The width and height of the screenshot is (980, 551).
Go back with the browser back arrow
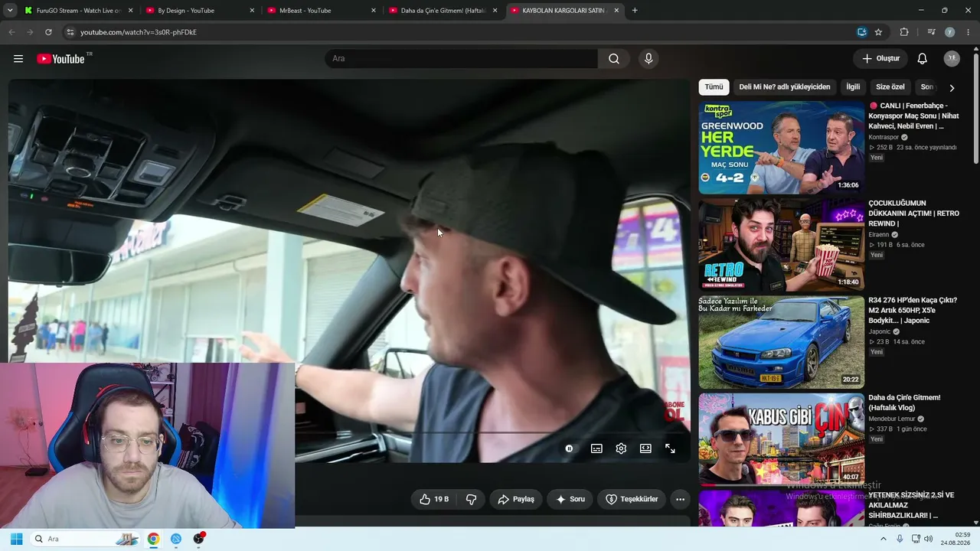click(x=11, y=32)
